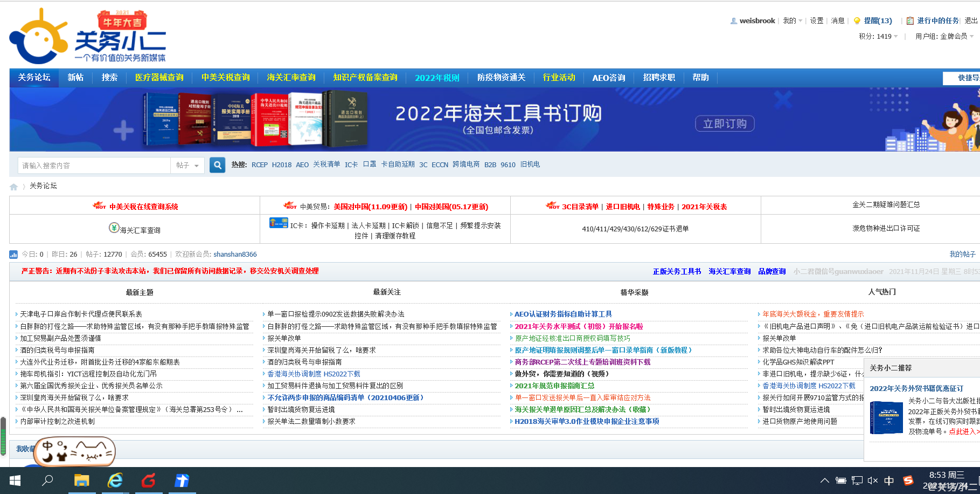The image size is (980, 494).
Task: Click the volume muted tray icon
Action: (x=873, y=481)
